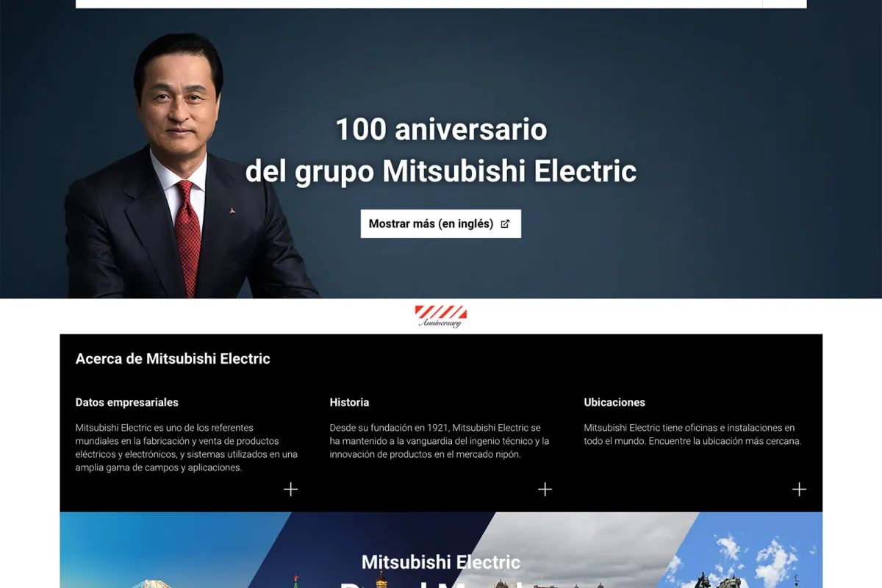Click the red 100 Anniversary logo

[441, 316]
